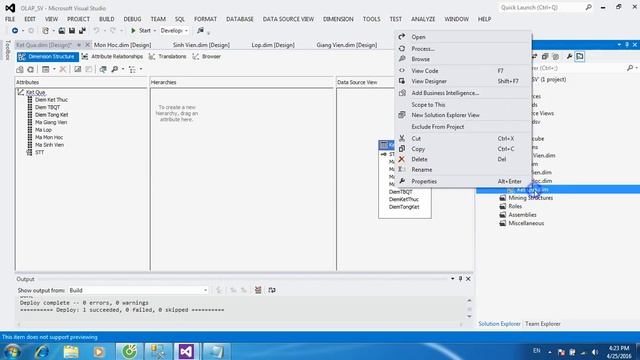
Task: Switch to the Team Explorer tab
Action: click(x=542, y=324)
